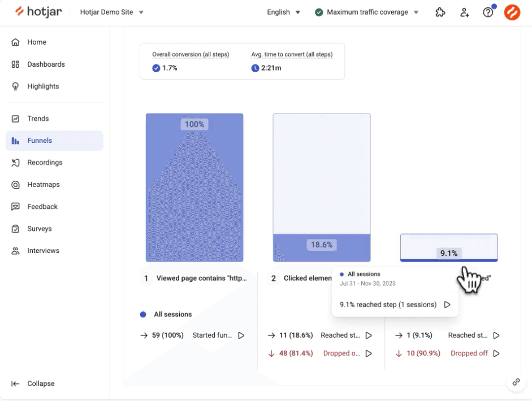
Task: Navigate to Surveys section
Action: [40, 229]
